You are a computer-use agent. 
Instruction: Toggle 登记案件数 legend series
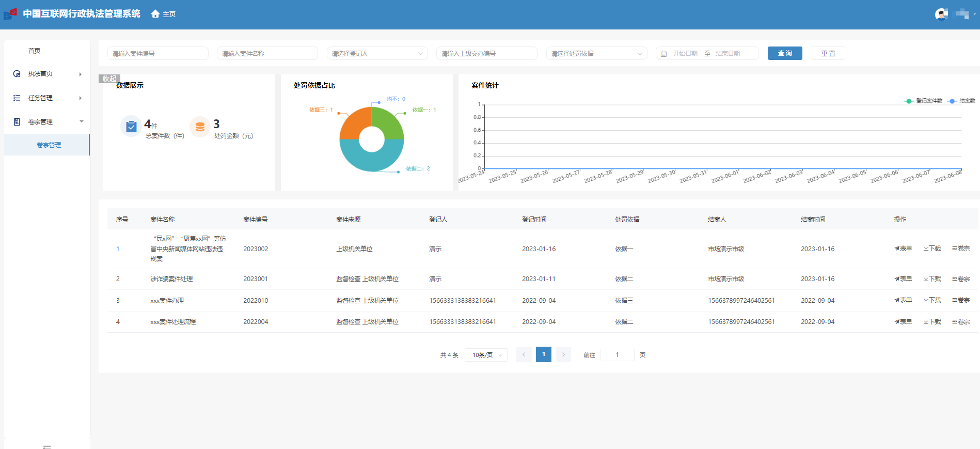pyautogui.click(x=923, y=101)
